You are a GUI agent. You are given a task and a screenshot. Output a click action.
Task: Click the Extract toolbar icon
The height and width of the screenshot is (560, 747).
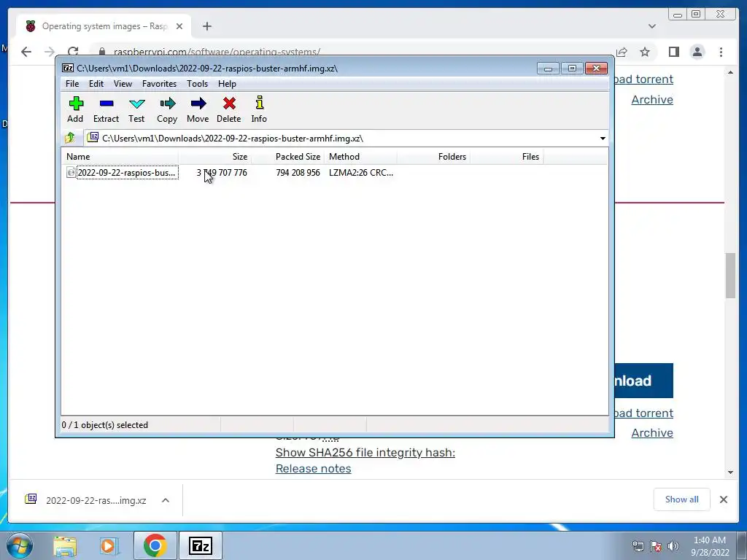(107, 109)
